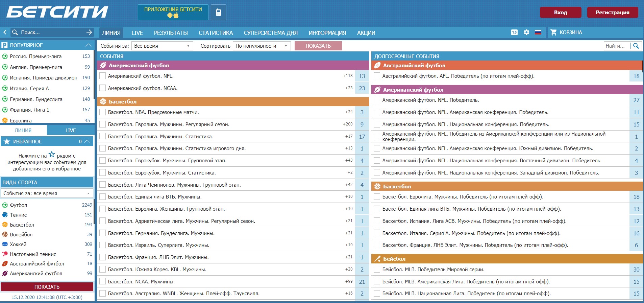Check AFL Победитель long-term checkbox
This screenshot has height=303, width=644.
click(x=377, y=76)
